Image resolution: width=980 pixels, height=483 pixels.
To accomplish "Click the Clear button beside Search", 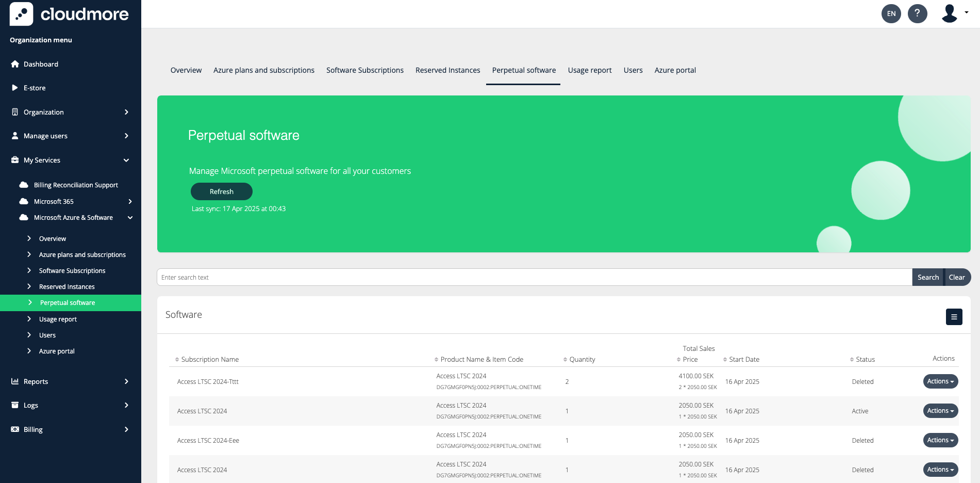I will click(957, 277).
